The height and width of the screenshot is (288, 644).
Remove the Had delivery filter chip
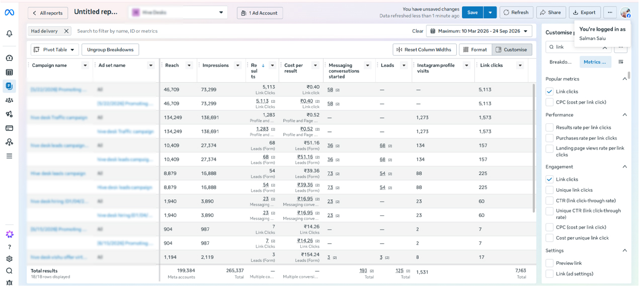click(66, 31)
